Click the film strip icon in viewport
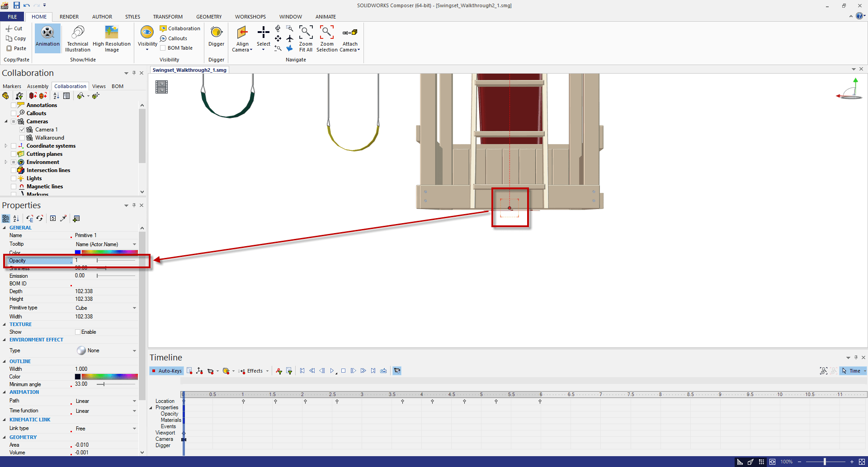The image size is (868, 467). (161, 87)
